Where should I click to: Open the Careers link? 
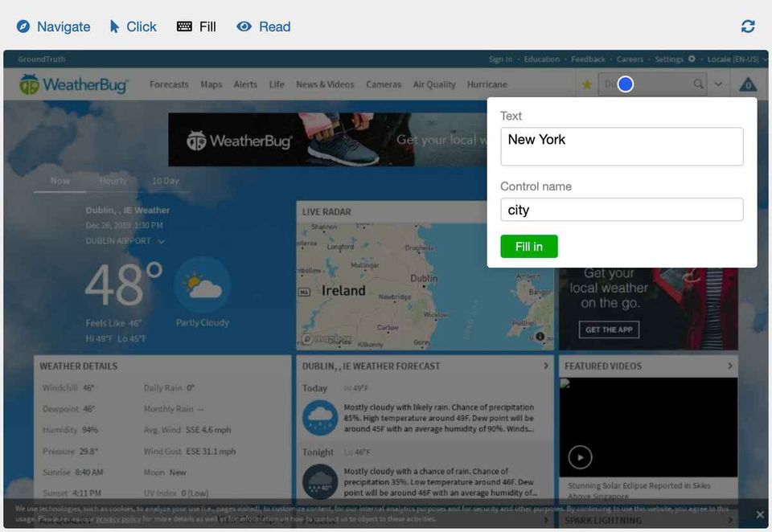coord(630,59)
